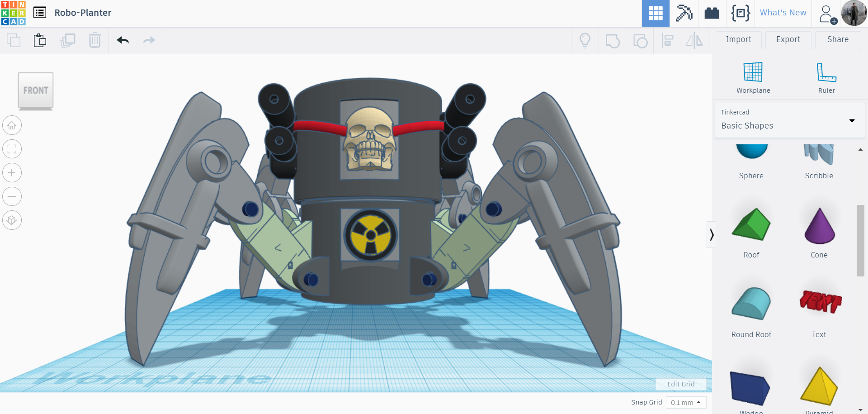
Task: Open the Align tool
Action: (668, 40)
